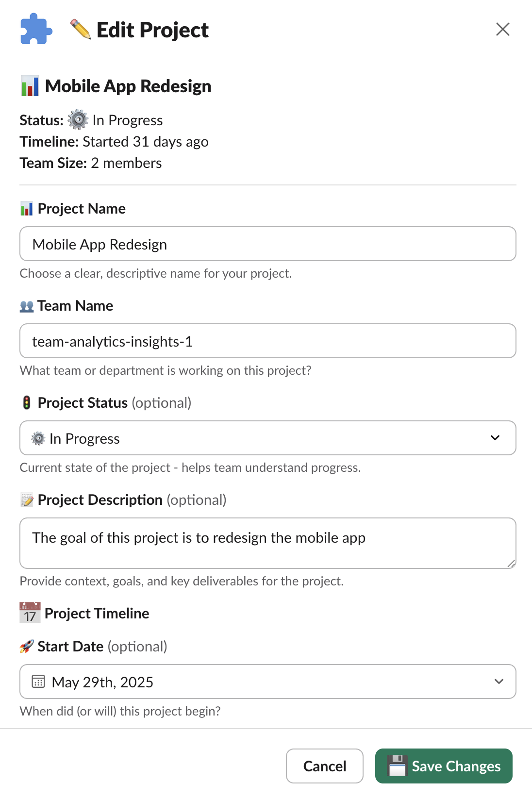Click the people icon beside Team Name
Viewport: 532px width, 799px height.
click(27, 306)
